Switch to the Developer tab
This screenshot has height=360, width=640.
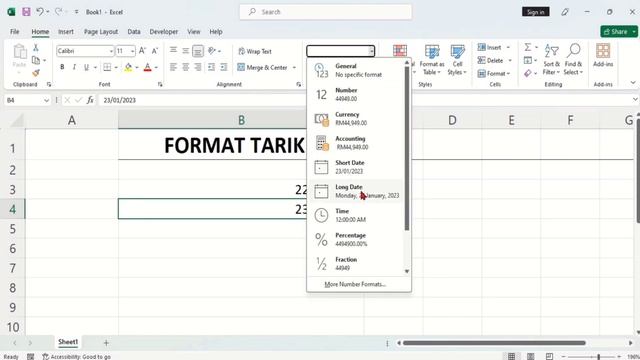164,31
